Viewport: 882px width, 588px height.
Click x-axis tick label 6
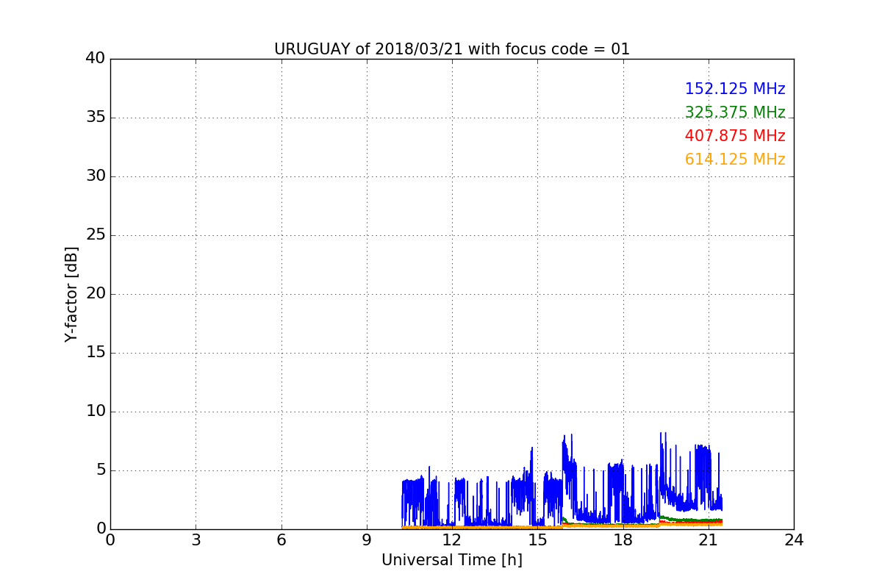pyautogui.click(x=281, y=540)
